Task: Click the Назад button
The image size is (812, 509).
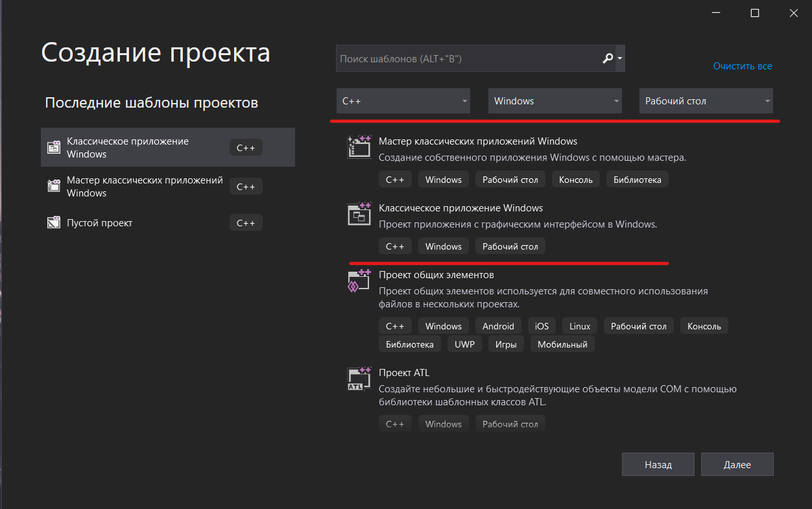Action: coord(658,464)
